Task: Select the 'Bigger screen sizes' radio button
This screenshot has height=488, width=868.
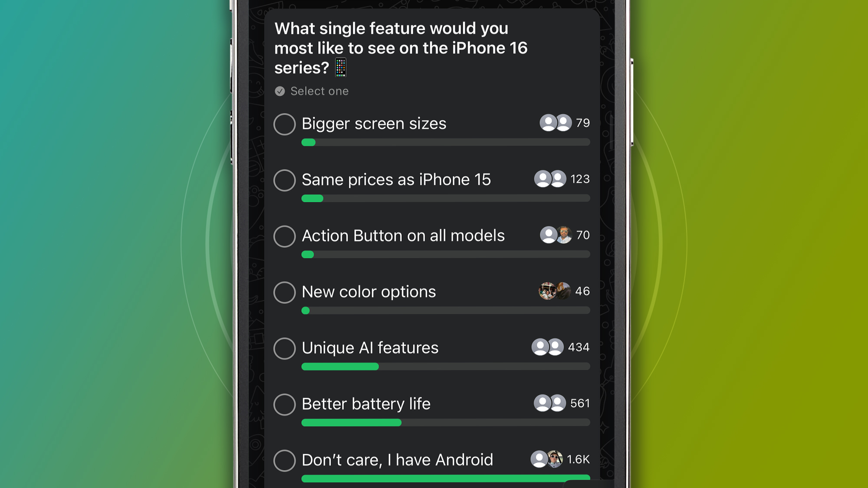Action: [284, 123]
